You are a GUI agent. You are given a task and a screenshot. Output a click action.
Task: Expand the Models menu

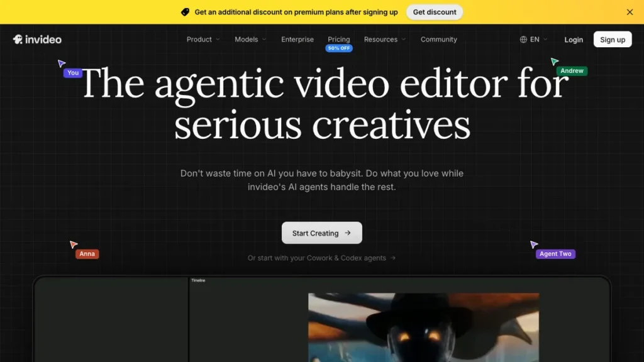(x=250, y=40)
